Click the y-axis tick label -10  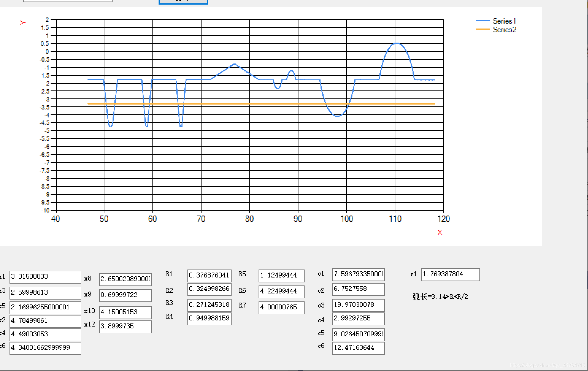(x=45, y=210)
